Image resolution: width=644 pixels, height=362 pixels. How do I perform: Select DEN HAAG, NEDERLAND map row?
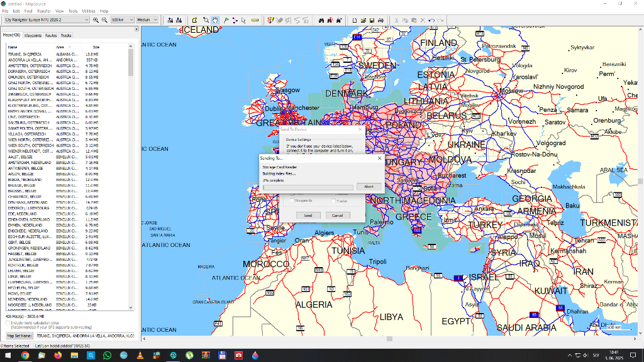pos(53,202)
